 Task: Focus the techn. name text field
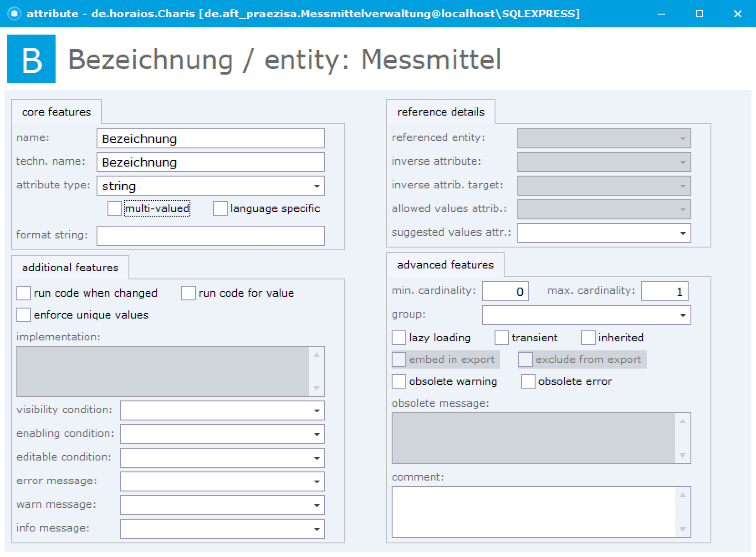pos(211,162)
